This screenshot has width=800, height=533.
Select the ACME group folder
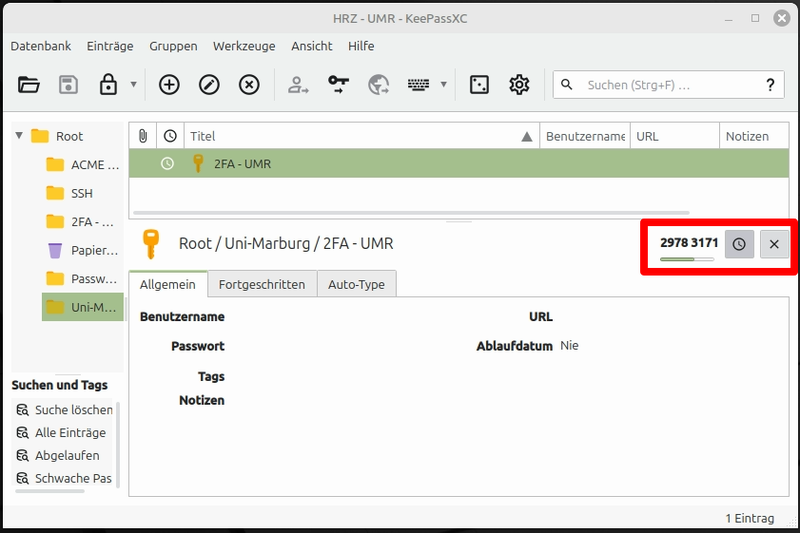click(x=83, y=165)
